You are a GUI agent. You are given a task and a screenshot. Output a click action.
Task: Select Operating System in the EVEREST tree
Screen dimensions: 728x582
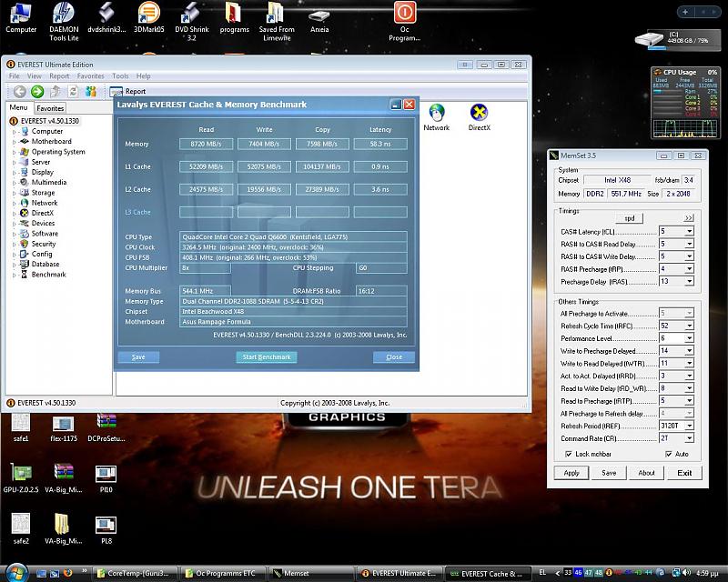coord(58,152)
